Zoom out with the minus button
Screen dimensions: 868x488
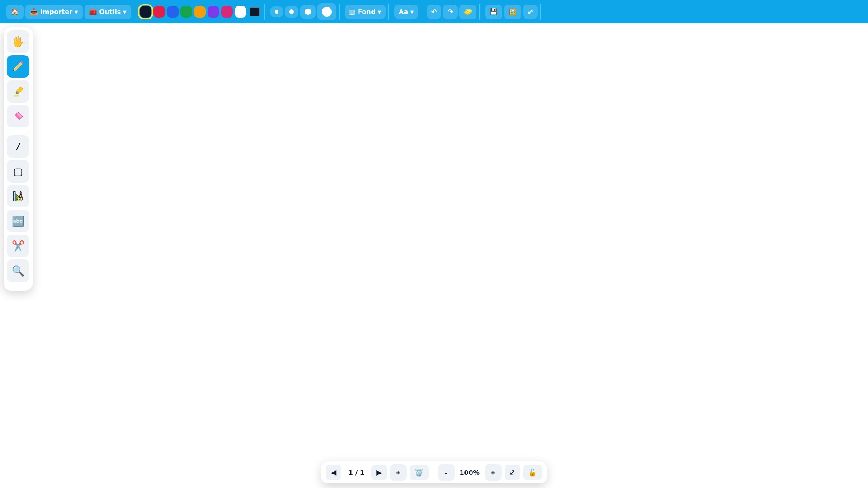(446, 473)
